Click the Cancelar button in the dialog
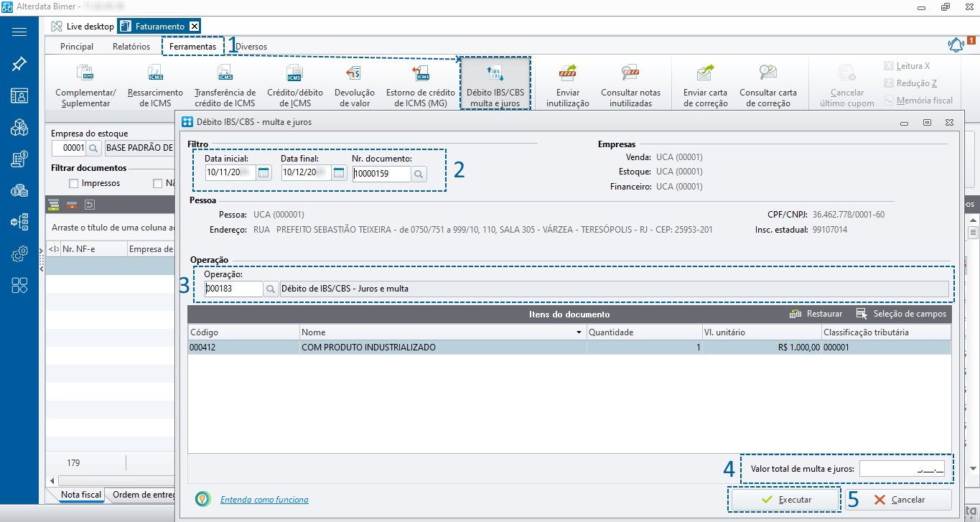Image resolution: width=980 pixels, height=522 pixels. (x=899, y=500)
